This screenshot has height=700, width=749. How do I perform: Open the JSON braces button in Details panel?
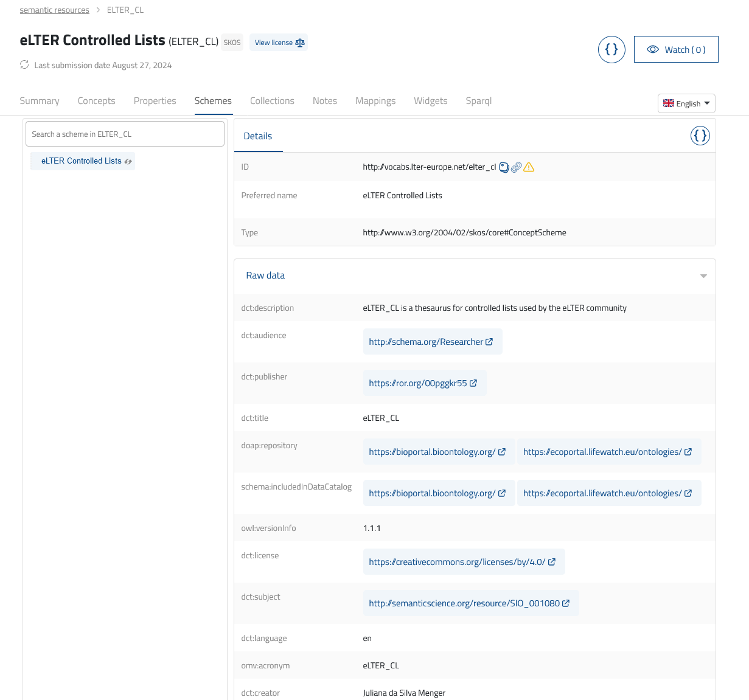700,136
